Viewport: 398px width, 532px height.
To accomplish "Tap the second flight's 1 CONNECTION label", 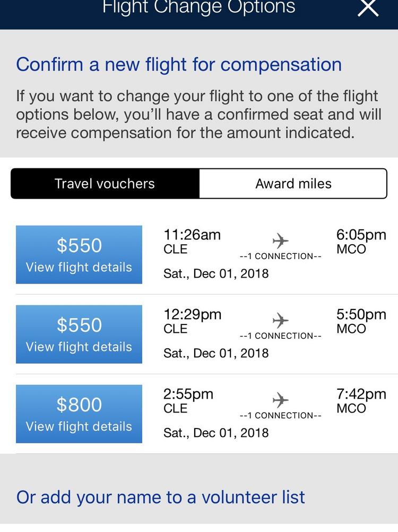I will pos(281,336).
